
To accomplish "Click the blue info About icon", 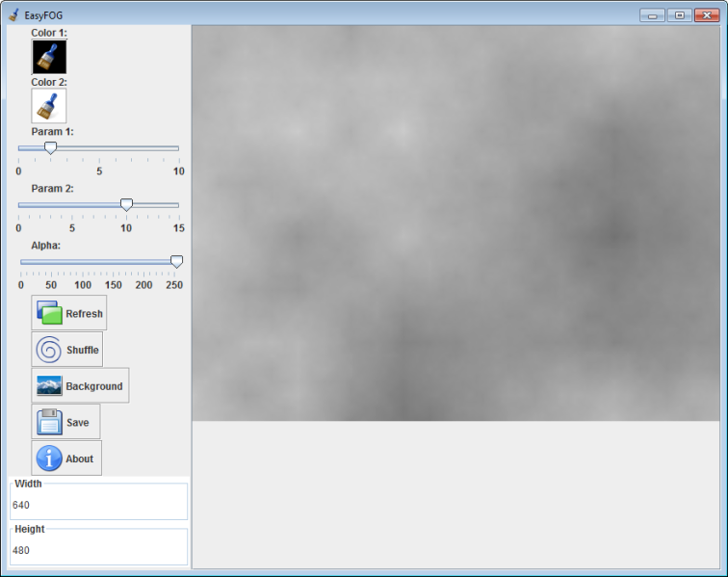I will pos(49,459).
